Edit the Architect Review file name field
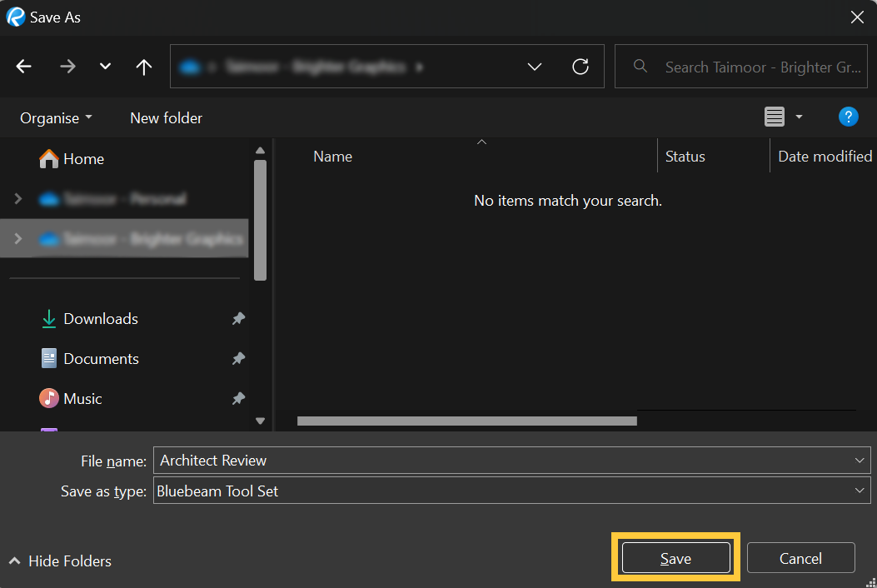The width and height of the screenshot is (877, 588). pos(500,460)
